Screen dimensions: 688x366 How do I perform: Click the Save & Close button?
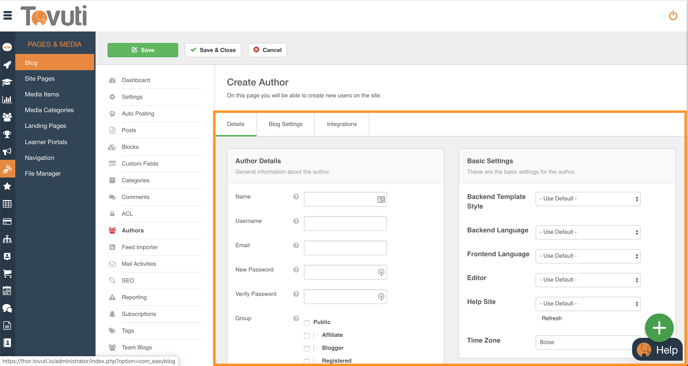pos(213,50)
